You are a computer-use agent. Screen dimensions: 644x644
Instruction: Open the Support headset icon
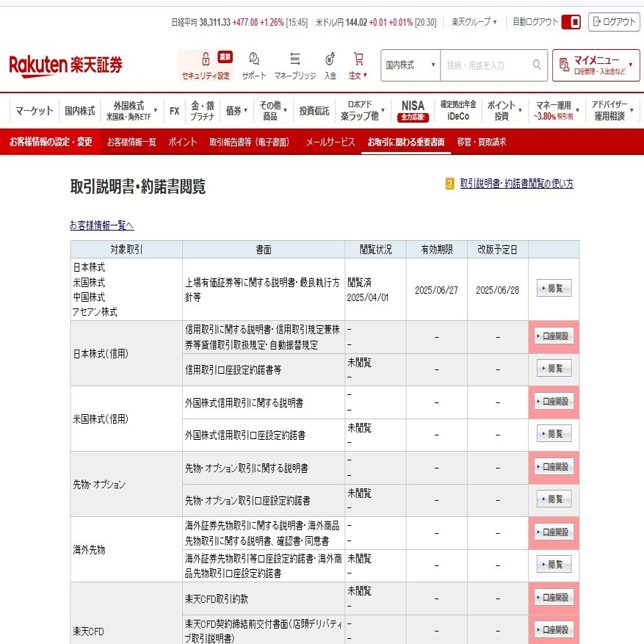coord(254,59)
